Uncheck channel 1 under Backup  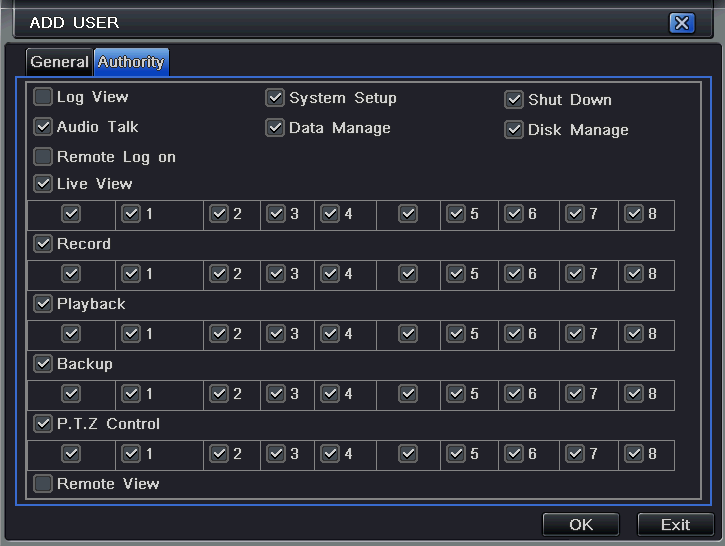pos(131,394)
